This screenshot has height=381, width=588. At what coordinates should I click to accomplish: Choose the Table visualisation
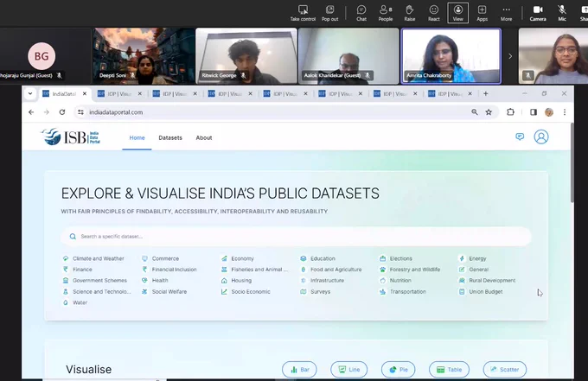pos(449,370)
